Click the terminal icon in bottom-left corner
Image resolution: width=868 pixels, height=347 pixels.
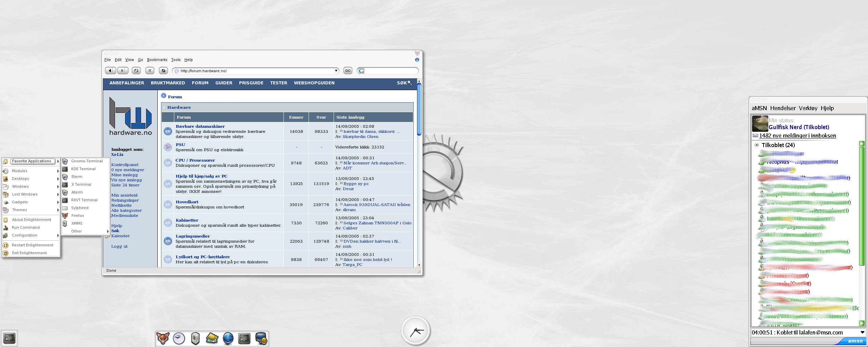point(9,338)
